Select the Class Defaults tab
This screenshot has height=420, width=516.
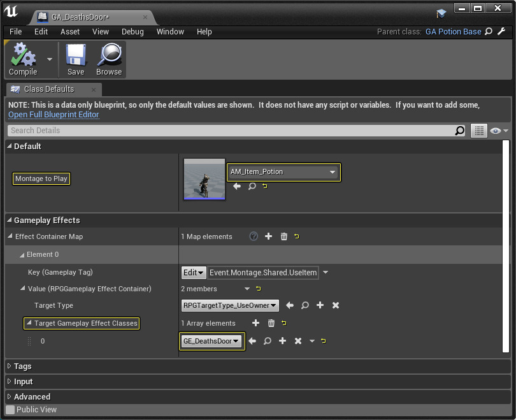click(49, 89)
